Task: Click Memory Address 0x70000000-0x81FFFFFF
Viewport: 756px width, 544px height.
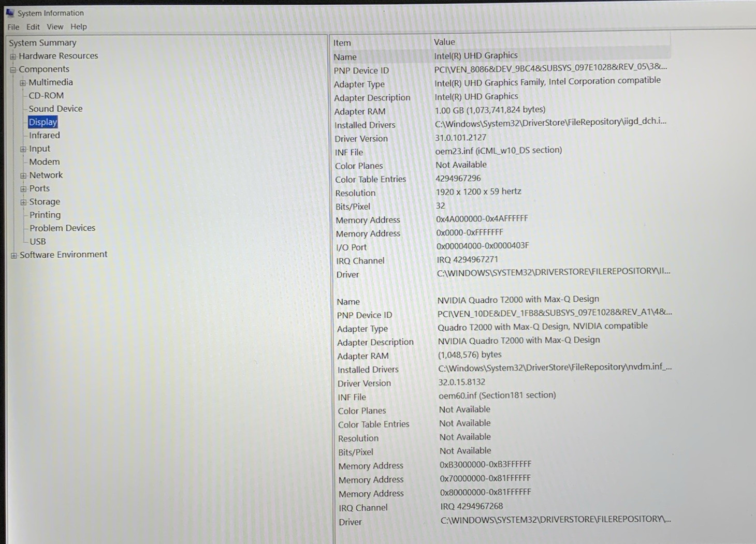Action: 485,478
